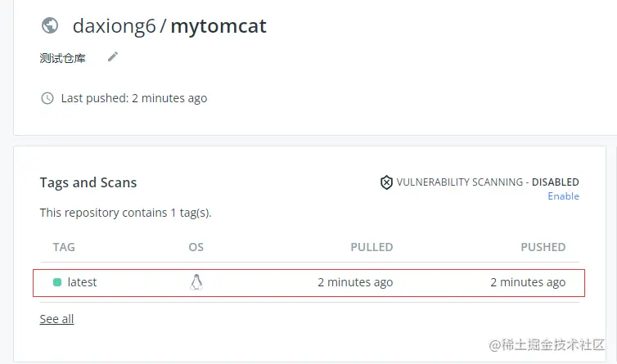The image size is (617, 364).
Task: Click the pulled time in latest row
Action: pos(355,282)
